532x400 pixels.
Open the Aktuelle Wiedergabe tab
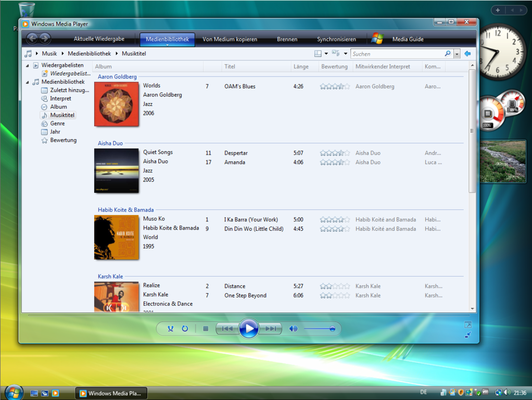pos(99,39)
